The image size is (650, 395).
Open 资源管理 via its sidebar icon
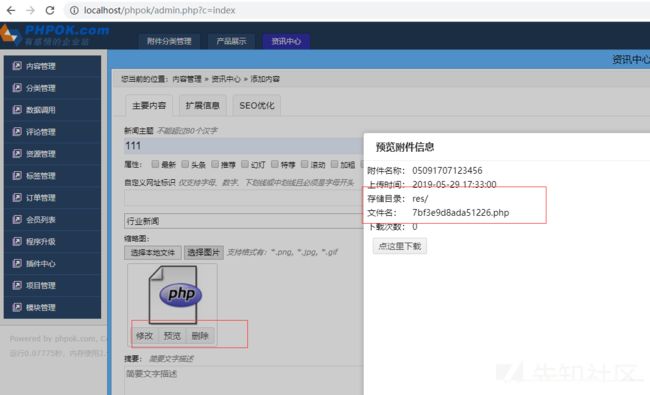tap(17, 153)
